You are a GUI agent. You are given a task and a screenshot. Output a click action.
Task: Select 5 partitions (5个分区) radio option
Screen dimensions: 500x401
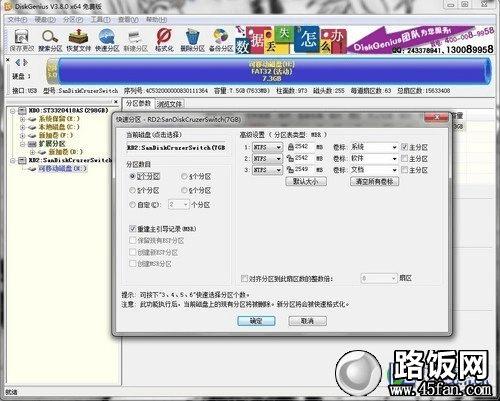(133, 190)
